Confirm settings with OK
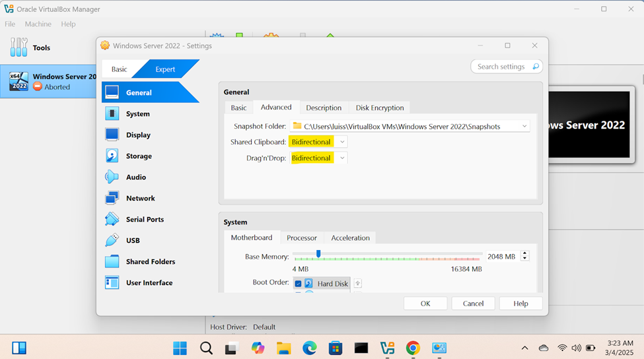644x359 pixels. [x=425, y=304]
